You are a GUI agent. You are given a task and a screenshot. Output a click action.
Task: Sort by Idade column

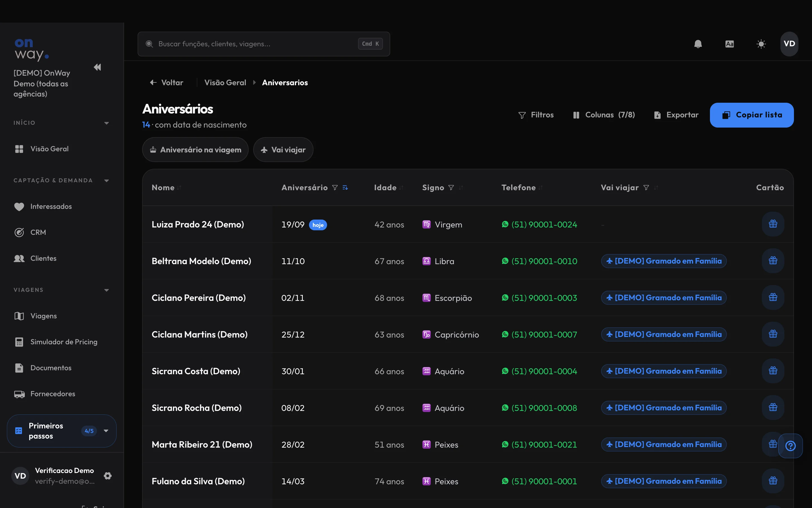401,187
